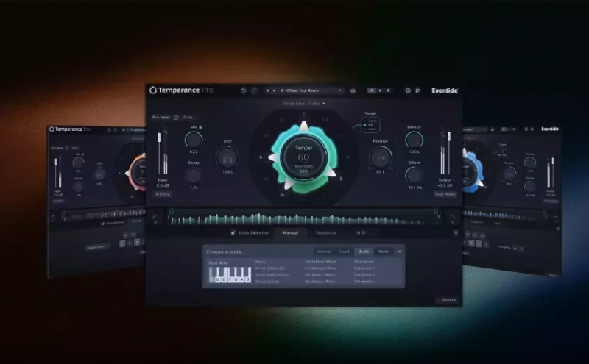Choose the Major scale
The height and width of the screenshot is (364, 589).
(261, 262)
